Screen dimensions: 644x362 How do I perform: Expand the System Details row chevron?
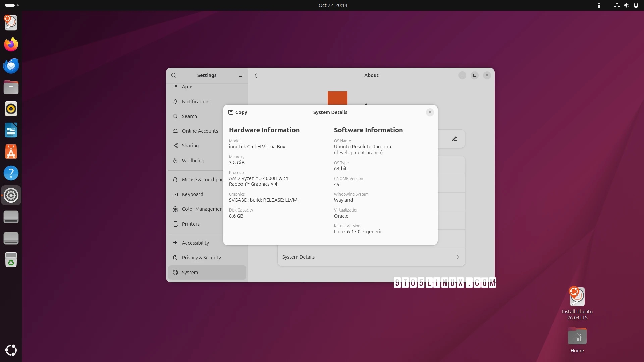pos(458,257)
